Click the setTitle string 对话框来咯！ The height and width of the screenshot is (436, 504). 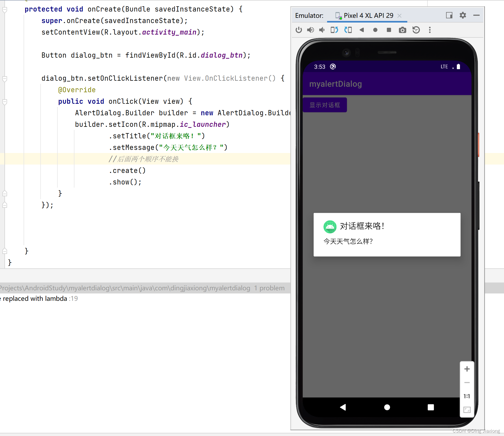pos(176,136)
